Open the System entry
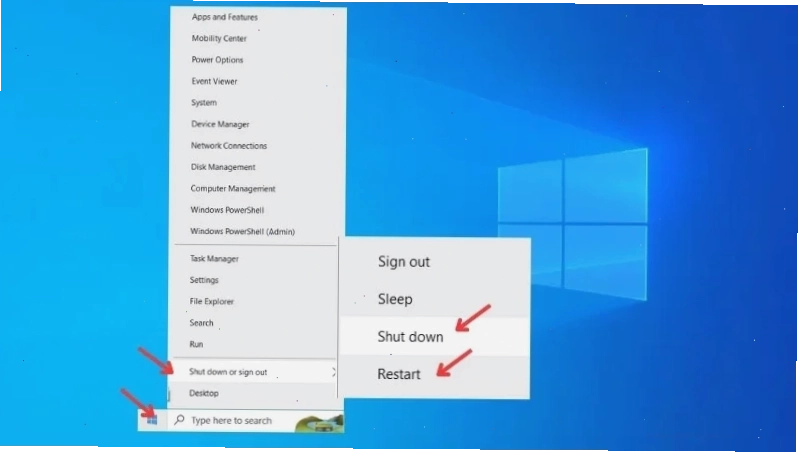The image size is (798, 452). pyautogui.click(x=204, y=102)
